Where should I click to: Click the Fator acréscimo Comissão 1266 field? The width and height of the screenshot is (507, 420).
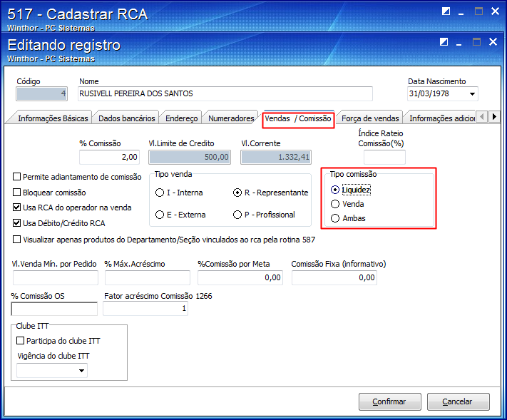point(145,309)
